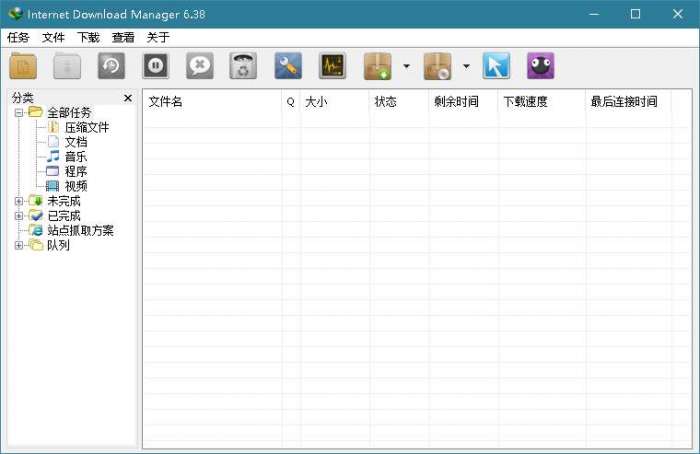Select the 视频 category
The width and height of the screenshot is (700, 454).
[x=76, y=186]
